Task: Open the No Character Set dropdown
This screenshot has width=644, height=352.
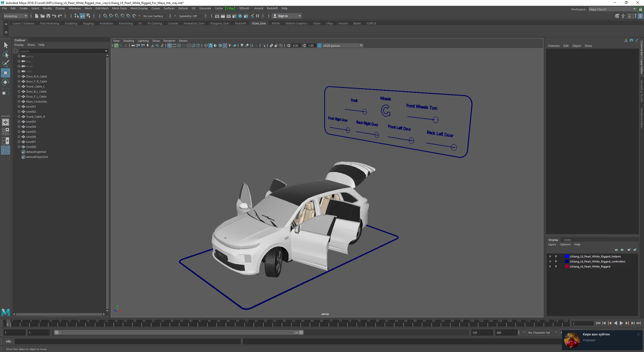Action: (539, 333)
